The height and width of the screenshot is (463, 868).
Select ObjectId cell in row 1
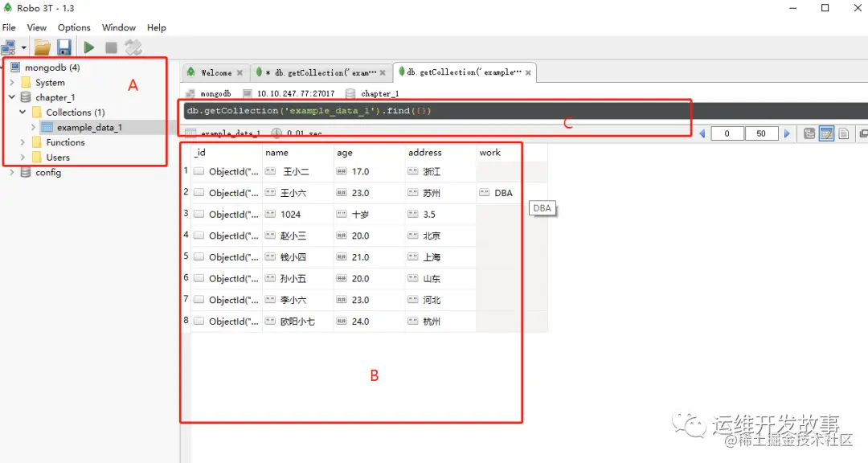click(227, 172)
